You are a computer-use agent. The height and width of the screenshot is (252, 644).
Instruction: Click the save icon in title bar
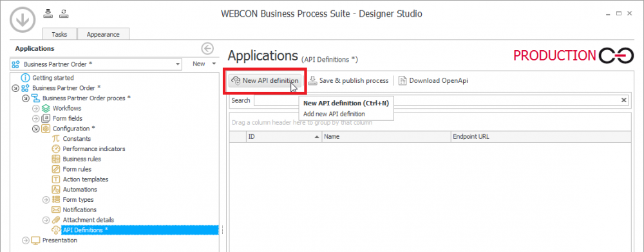click(x=48, y=14)
